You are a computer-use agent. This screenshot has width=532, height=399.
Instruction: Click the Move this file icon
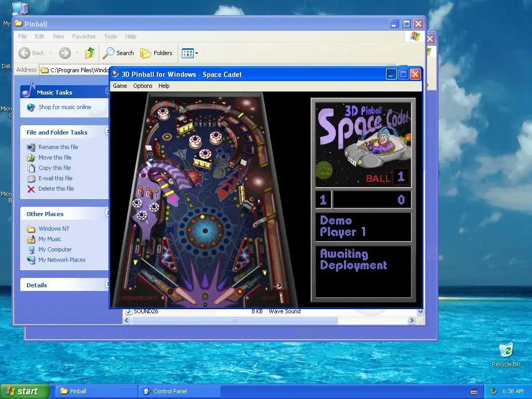tap(31, 158)
